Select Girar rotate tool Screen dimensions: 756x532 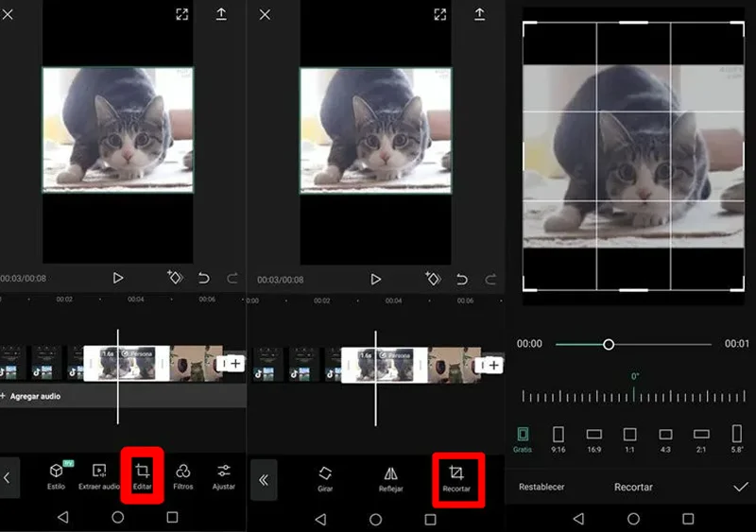(x=325, y=479)
